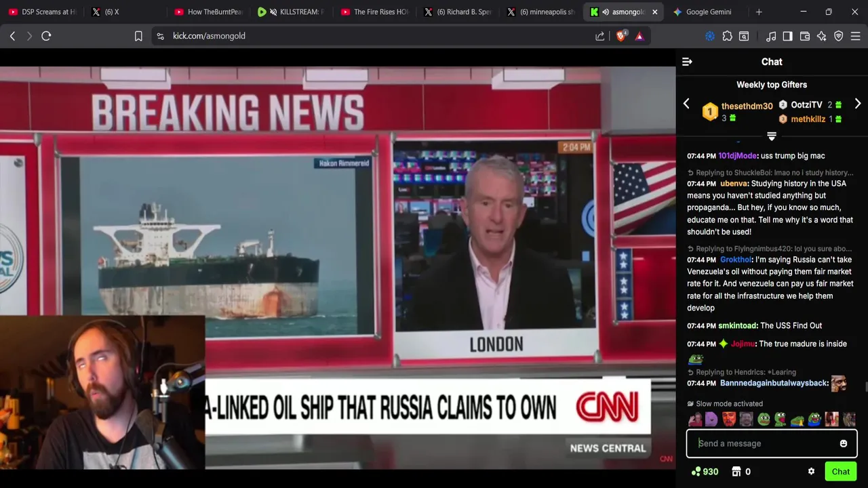Click the stream video to pause
This screenshot has height=488, width=868.
[338, 268]
